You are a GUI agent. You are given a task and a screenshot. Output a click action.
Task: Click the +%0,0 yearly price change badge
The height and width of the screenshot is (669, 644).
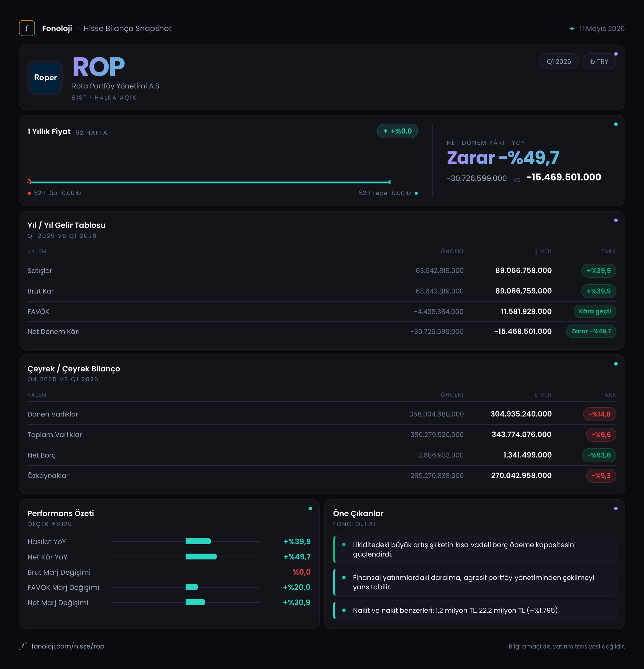tap(398, 131)
